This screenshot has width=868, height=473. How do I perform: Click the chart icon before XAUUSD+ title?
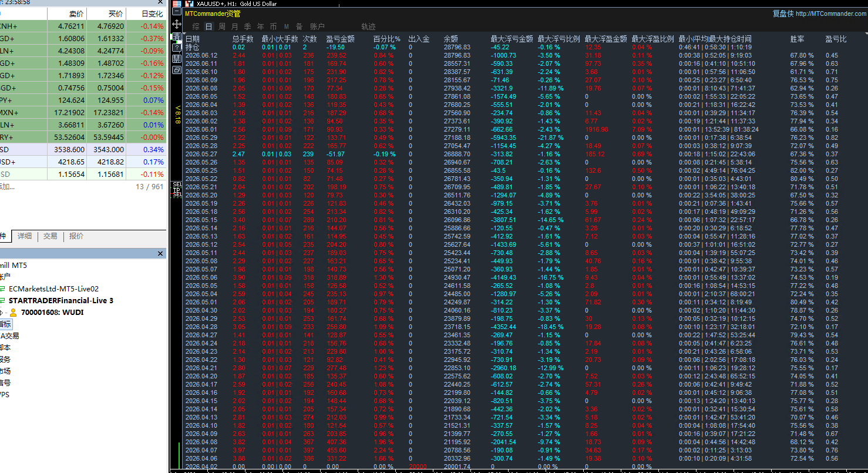[189, 4]
